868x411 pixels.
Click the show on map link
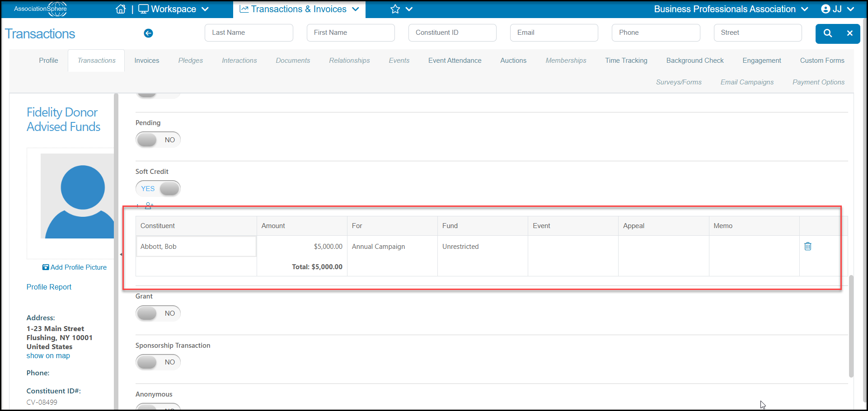click(x=48, y=355)
